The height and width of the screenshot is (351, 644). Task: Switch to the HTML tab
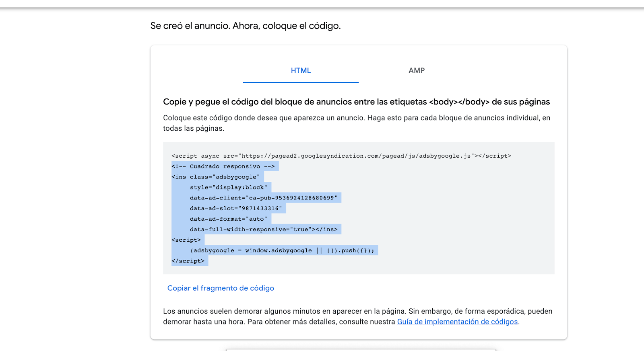301,71
